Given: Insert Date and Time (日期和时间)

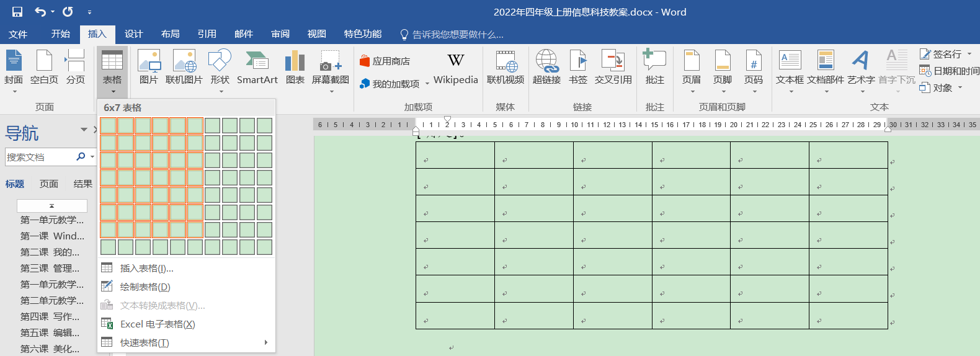Looking at the screenshot, I should 950,71.
